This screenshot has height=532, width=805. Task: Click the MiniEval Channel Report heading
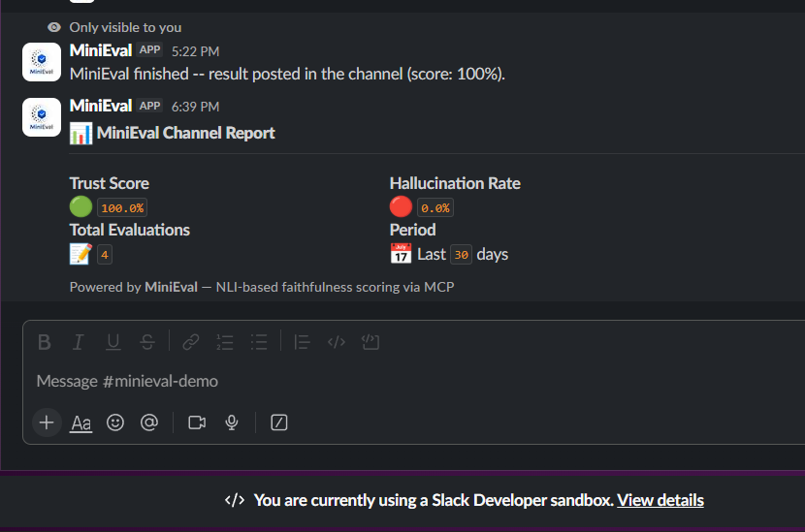point(186,134)
